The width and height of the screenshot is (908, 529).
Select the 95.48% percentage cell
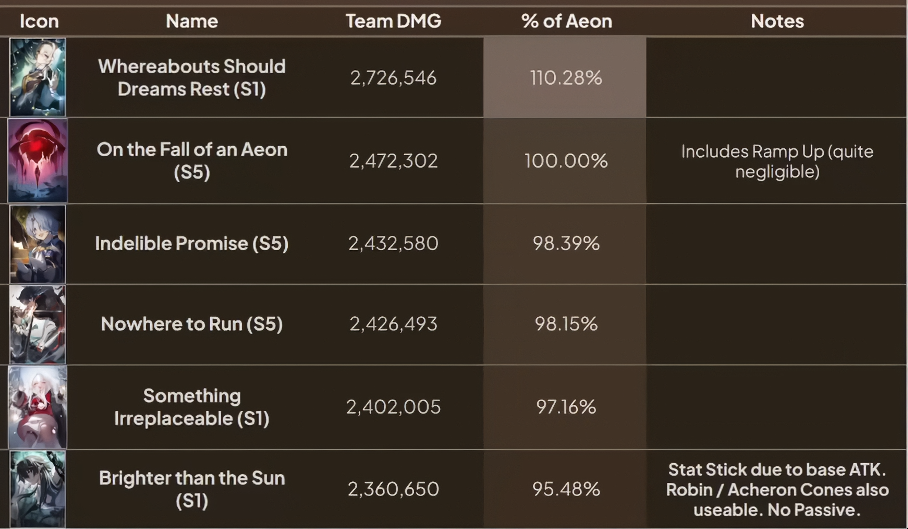pyautogui.click(x=566, y=489)
